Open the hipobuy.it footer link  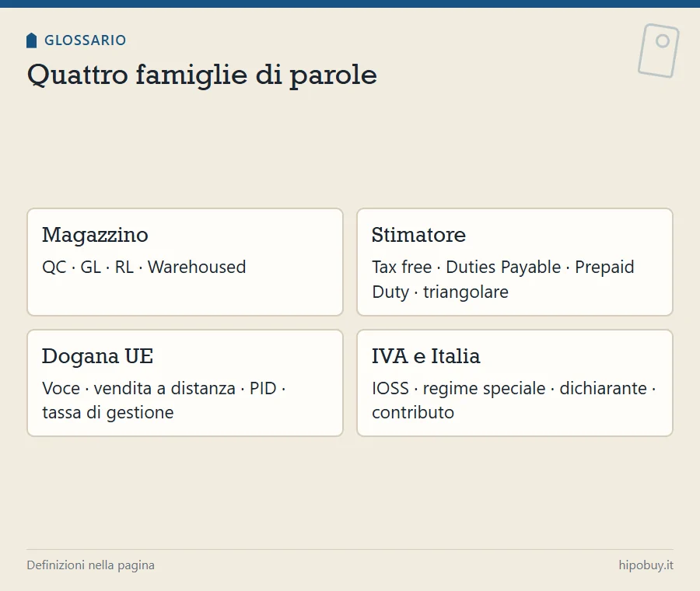point(646,565)
